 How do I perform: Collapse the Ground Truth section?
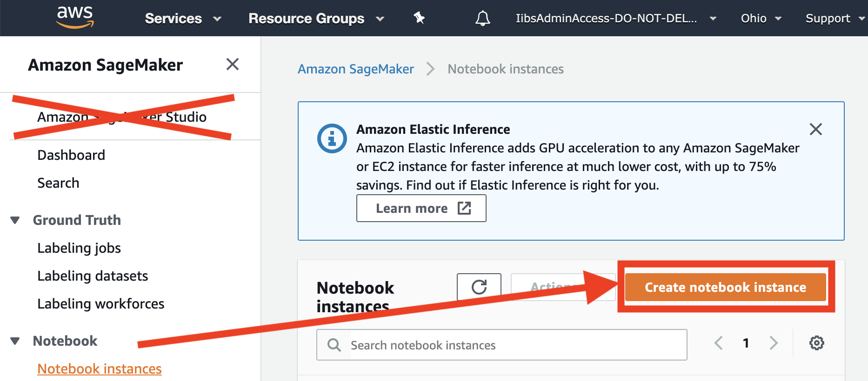click(x=15, y=220)
